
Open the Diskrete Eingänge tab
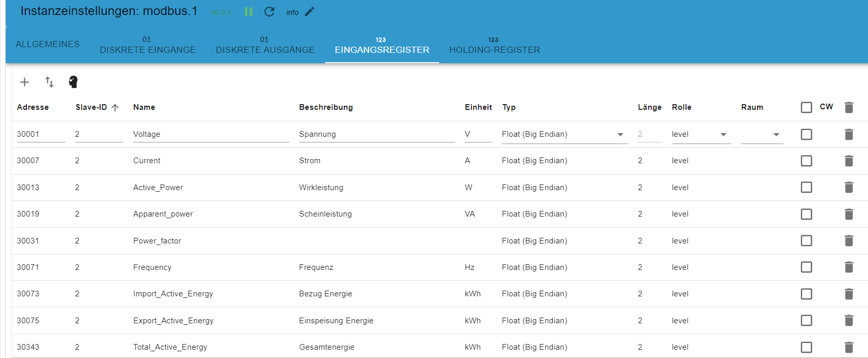coord(147,46)
